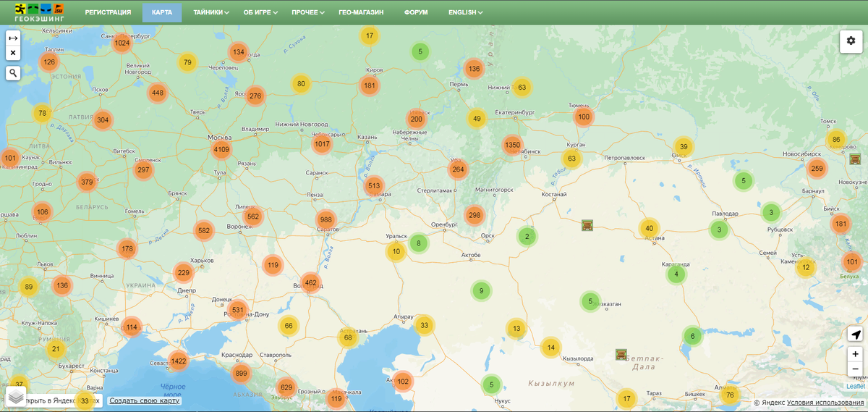Open the 304 cluster in Latvia
868x412 pixels.
(103, 120)
